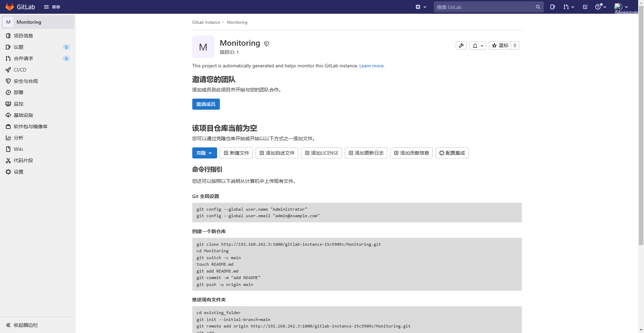Click the 邀请成员 button
Image resolution: width=644 pixels, height=333 pixels.
(x=206, y=104)
